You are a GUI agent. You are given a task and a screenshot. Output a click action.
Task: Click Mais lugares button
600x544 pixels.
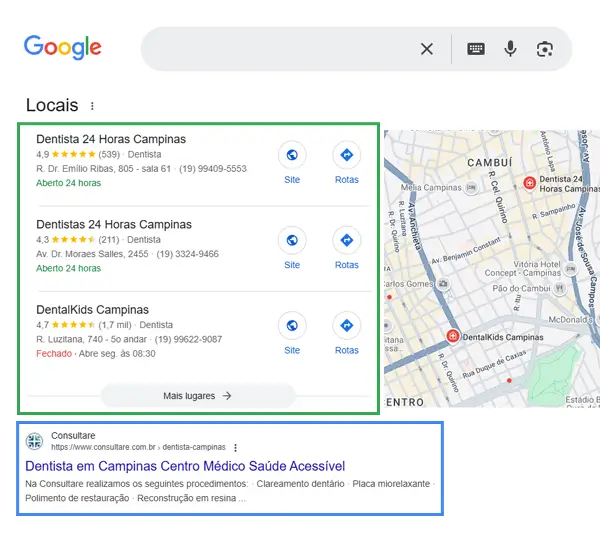[x=198, y=396]
